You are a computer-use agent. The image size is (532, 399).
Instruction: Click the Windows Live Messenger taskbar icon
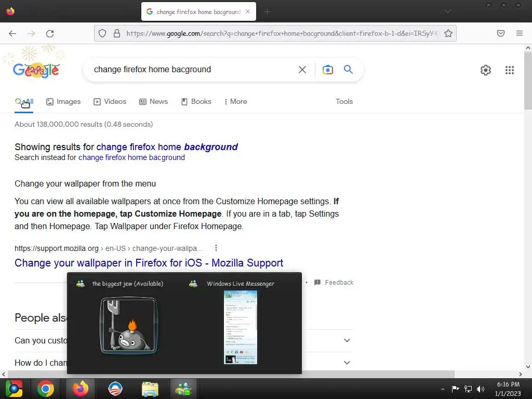pyautogui.click(x=183, y=389)
